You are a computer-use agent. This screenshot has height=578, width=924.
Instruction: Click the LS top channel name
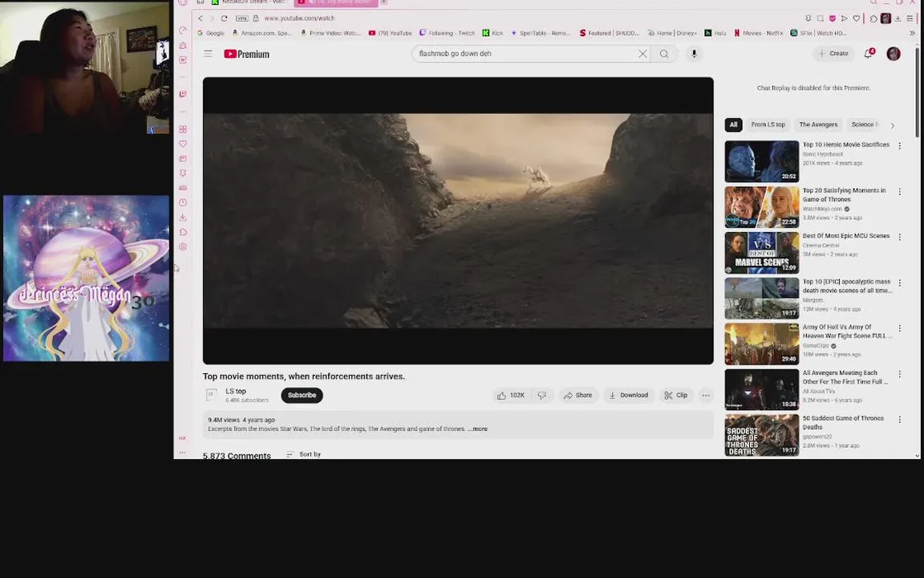coord(236,391)
